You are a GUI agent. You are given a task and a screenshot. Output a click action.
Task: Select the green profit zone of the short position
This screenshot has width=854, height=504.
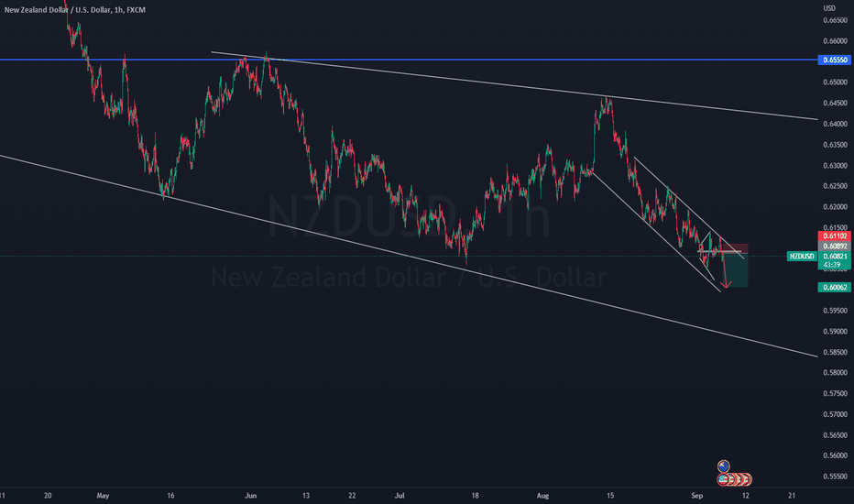click(x=737, y=270)
